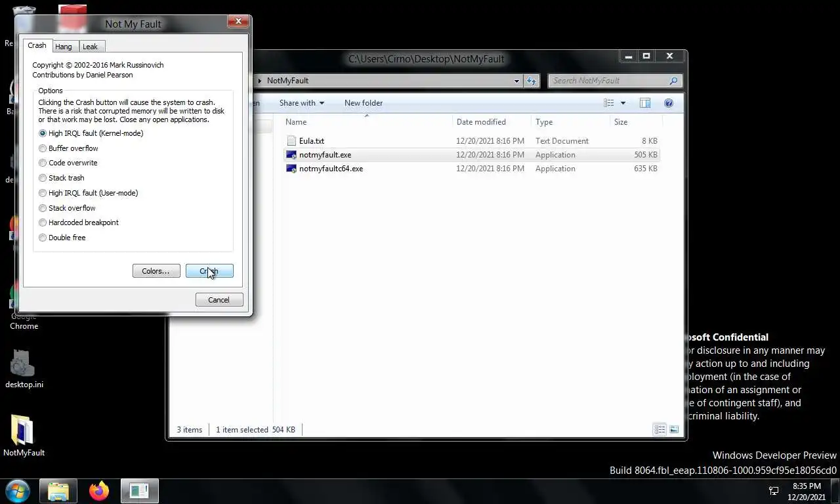Change view using the views icon
The height and width of the screenshot is (504, 840).
click(x=609, y=103)
